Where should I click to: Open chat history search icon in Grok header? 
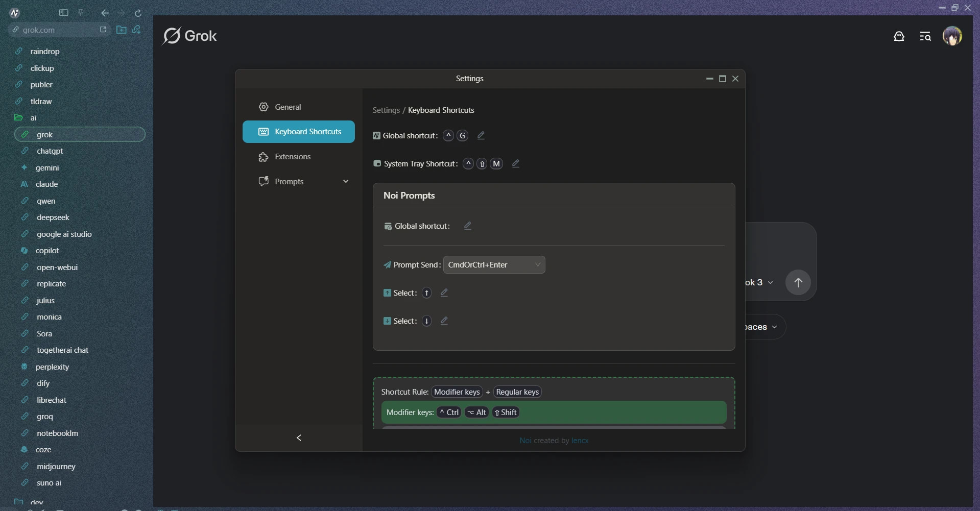click(x=925, y=36)
